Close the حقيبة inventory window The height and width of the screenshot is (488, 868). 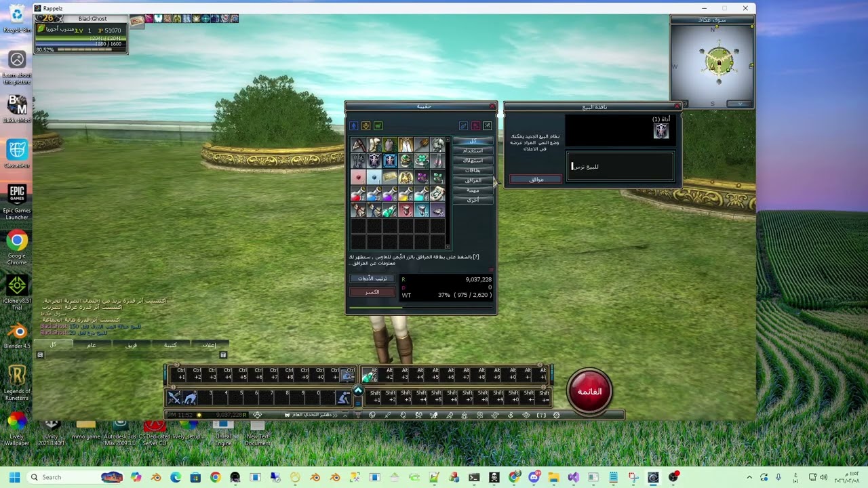pos(492,106)
